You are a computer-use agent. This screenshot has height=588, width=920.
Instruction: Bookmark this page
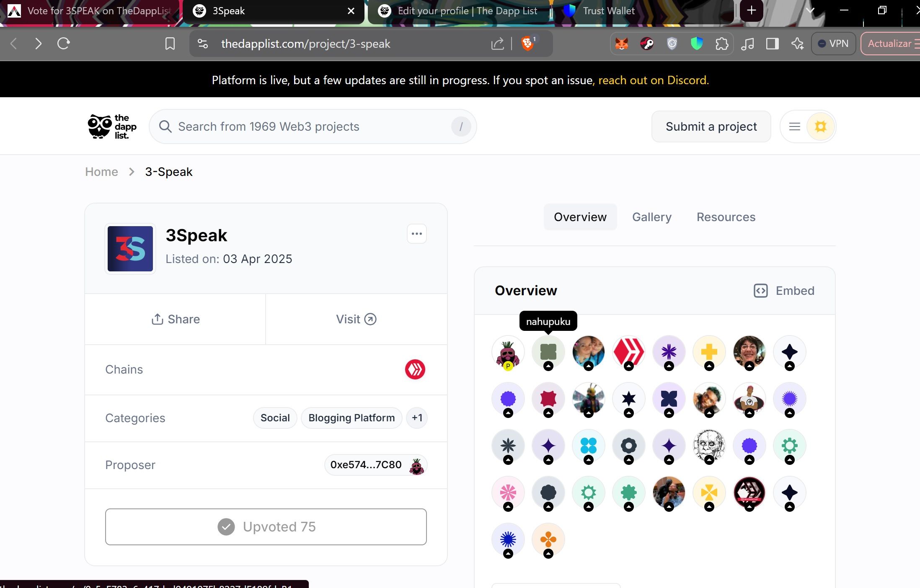coord(170,44)
